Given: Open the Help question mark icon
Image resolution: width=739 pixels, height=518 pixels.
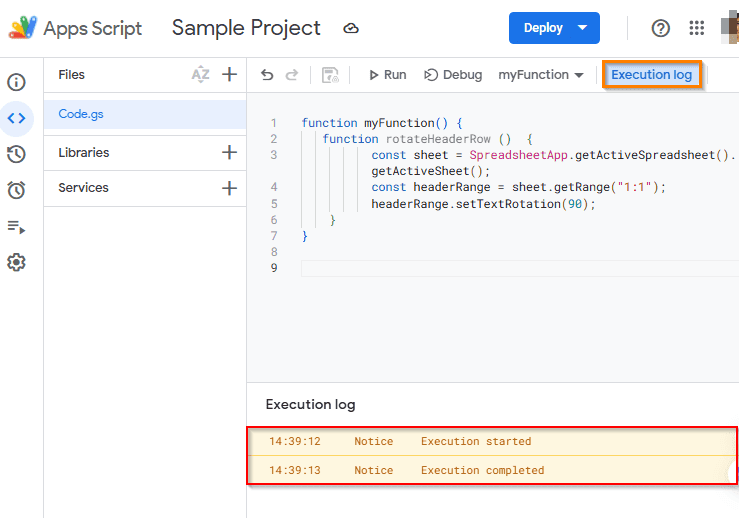Looking at the screenshot, I should pos(660,28).
